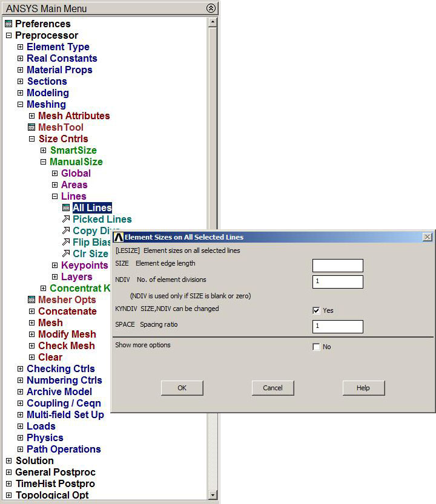Screen dimensions: 436x504
Task: Expand the Loads tree node
Action: (20, 427)
